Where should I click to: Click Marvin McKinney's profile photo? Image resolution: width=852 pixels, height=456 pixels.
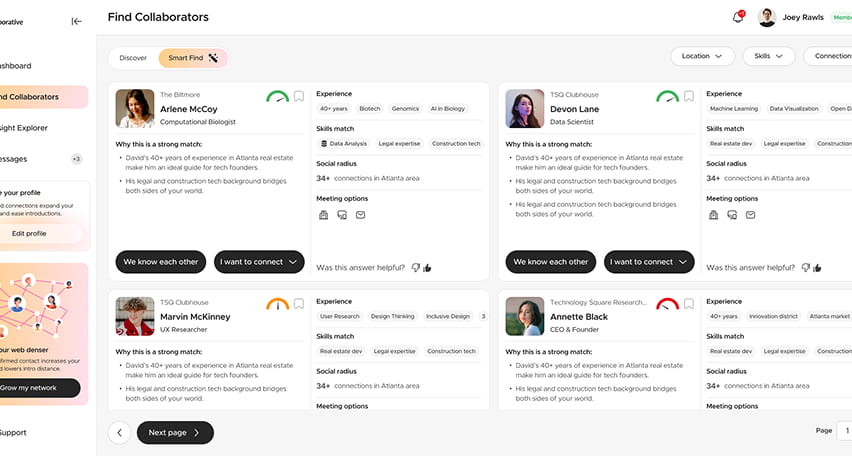[135, 316]
